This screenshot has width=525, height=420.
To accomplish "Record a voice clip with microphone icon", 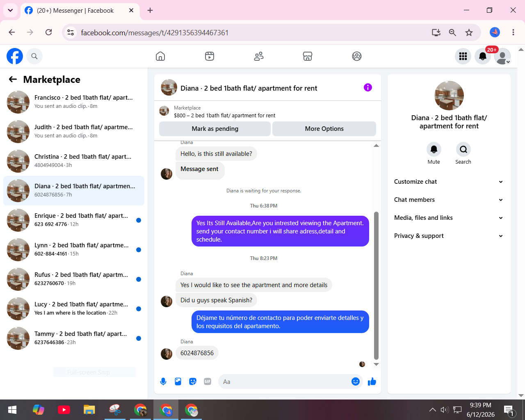I will tap(163, 381).
